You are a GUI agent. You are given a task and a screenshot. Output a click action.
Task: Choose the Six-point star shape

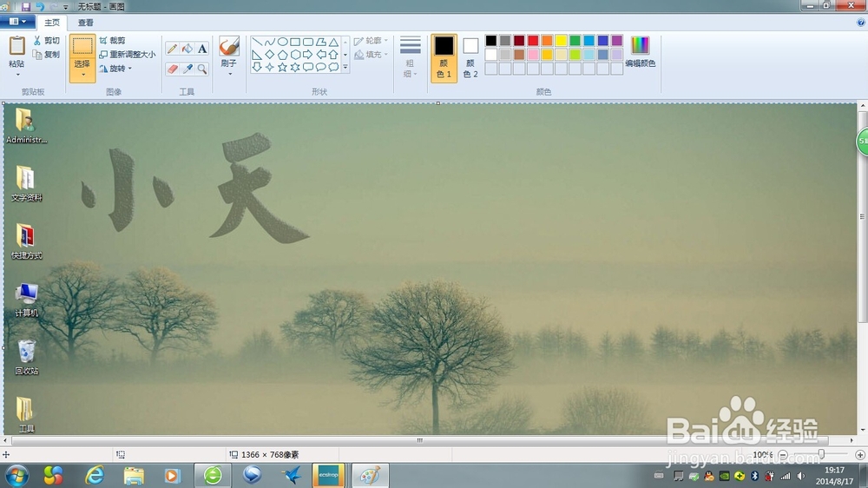pos(295,67)
